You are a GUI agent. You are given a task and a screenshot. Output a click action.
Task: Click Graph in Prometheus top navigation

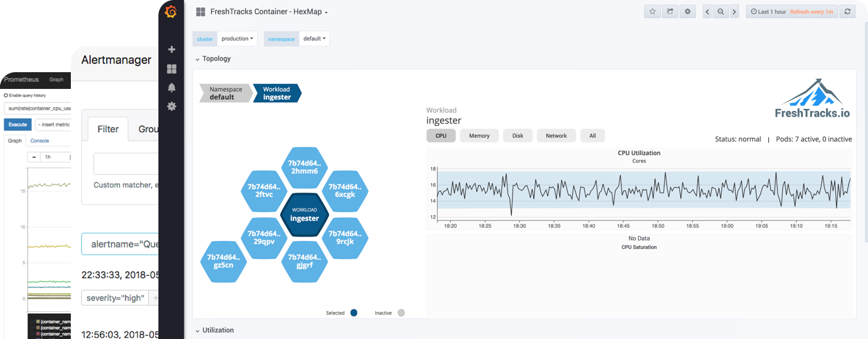click(x=57, y=80)
